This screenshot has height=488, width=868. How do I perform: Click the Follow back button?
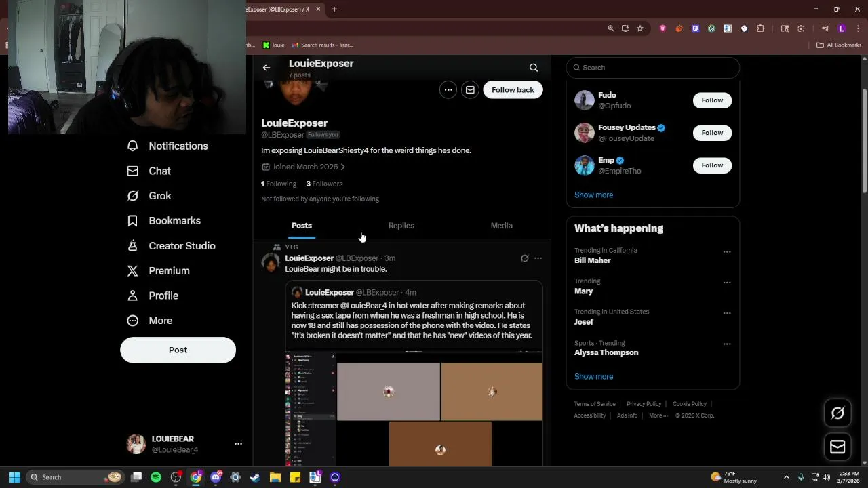pyautogui.click(x=513, y=90)
